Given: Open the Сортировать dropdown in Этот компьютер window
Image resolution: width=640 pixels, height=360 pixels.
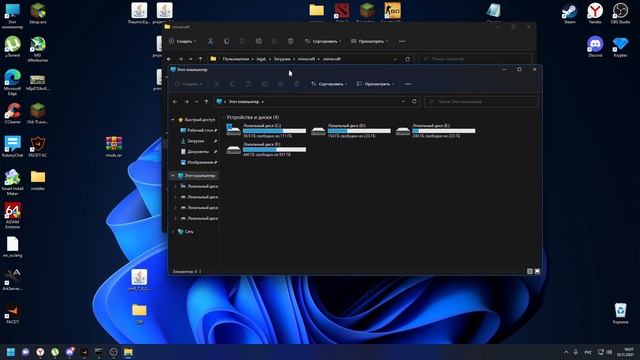Looking at the screenshot, I should click(329, 84).
